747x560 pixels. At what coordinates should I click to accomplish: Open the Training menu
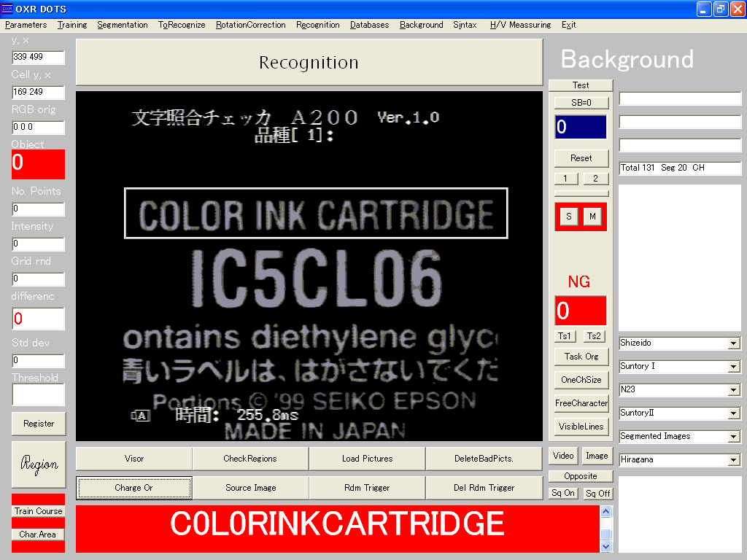pyautogui.click(x=72, y=25)
